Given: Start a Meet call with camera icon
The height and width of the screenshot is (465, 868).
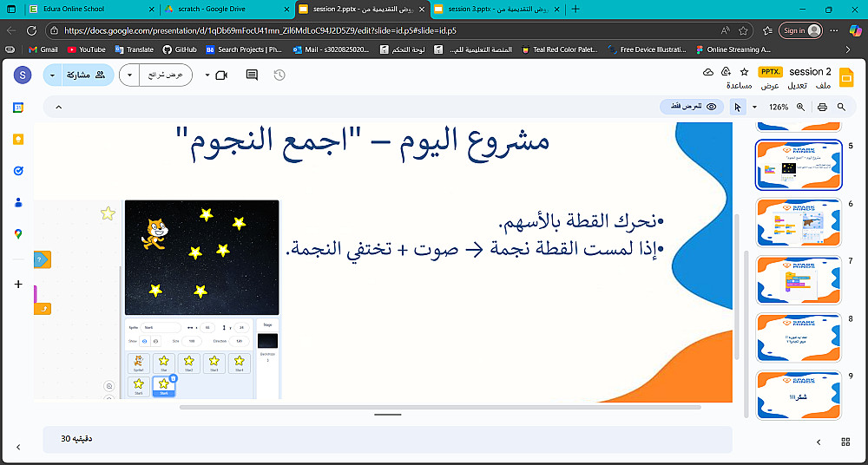Looking at the screenshot, I should (221, 75).
